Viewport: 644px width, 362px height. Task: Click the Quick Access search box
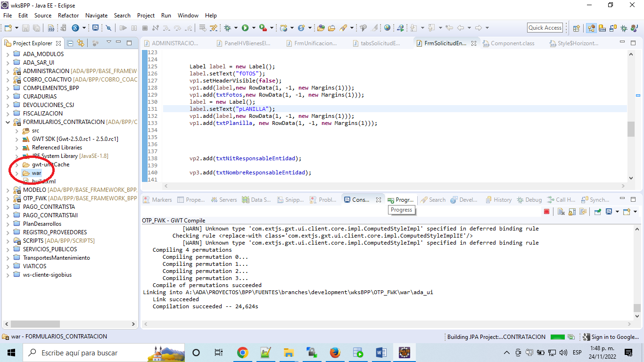click(x=545, y=28)
